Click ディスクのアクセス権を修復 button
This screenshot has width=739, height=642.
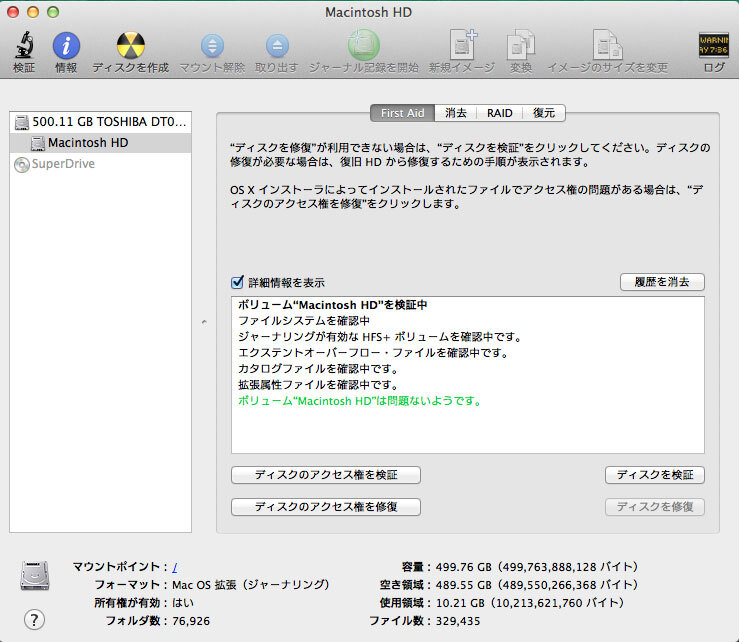point(326,507)
